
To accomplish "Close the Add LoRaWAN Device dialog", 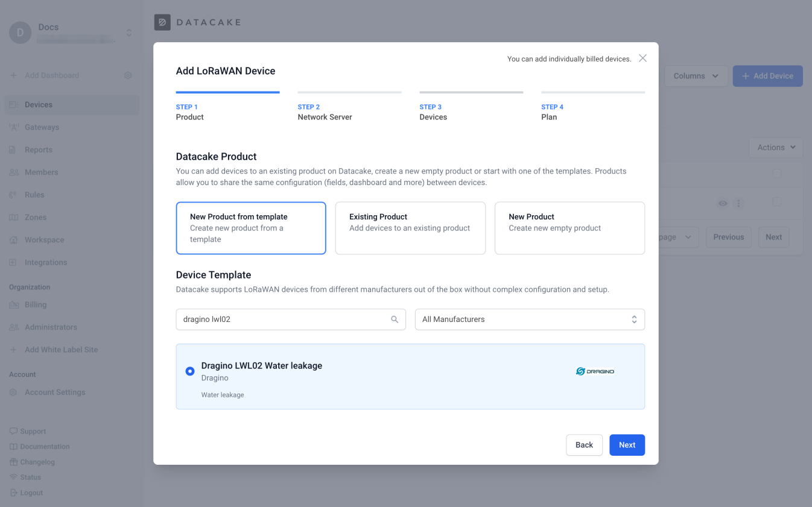I will click(x=642, y=58).
